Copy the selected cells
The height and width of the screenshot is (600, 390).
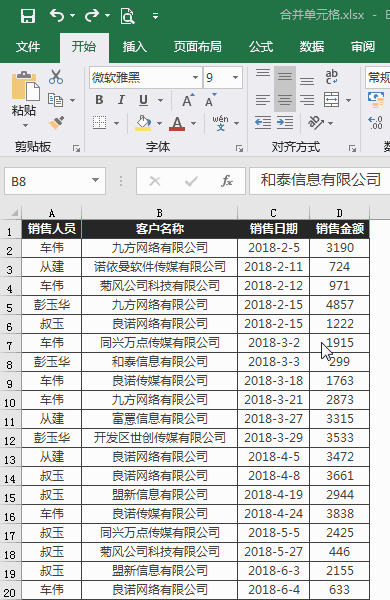click(55, 100)
